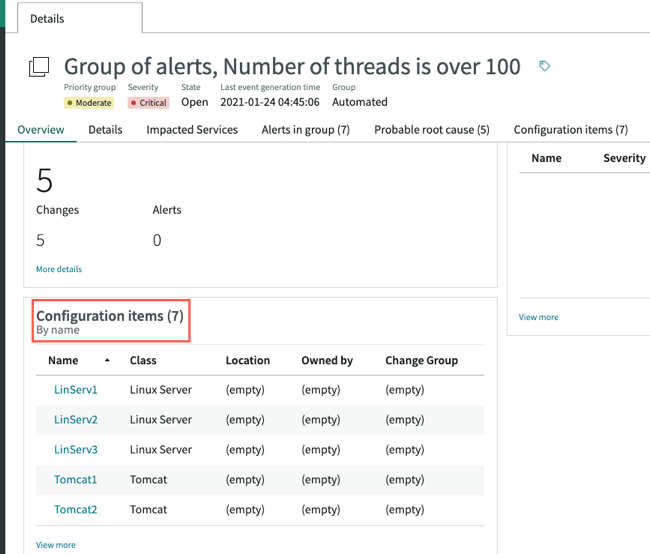
Task: Click Change Group (empty) cell in Tomcat2 row
Action: click(x=405, y=509)
